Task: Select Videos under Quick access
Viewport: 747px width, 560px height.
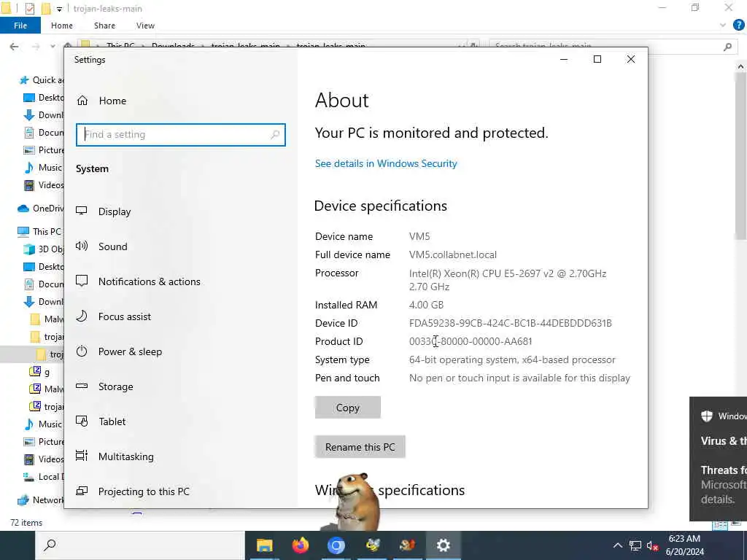Action: pyautogui.click(x=43, y=185)
